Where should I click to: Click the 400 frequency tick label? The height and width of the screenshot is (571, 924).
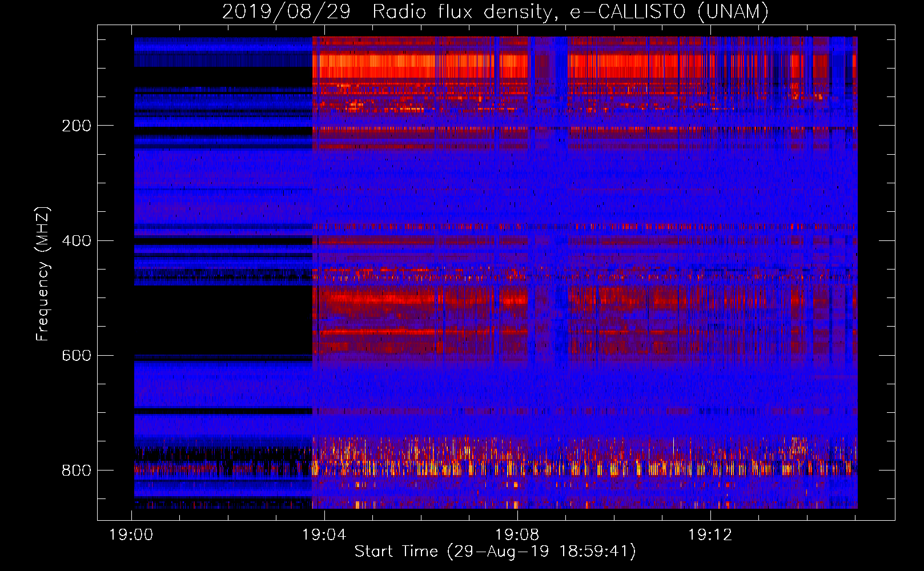point(77,240)
